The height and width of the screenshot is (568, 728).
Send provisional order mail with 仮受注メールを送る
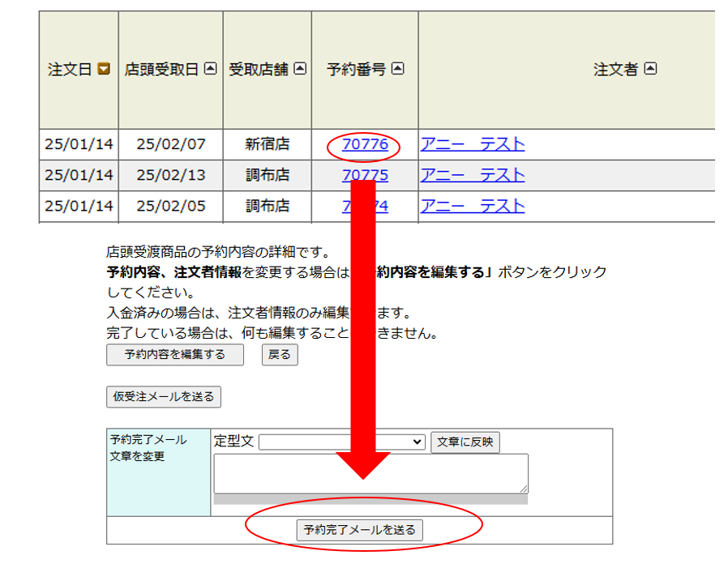[x=164, y=397]
